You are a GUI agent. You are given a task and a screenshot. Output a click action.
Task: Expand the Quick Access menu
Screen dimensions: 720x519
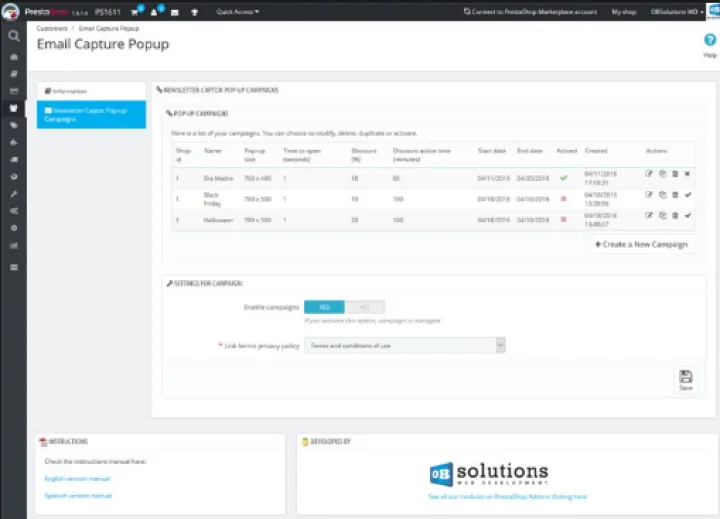[x=237, y=12]
